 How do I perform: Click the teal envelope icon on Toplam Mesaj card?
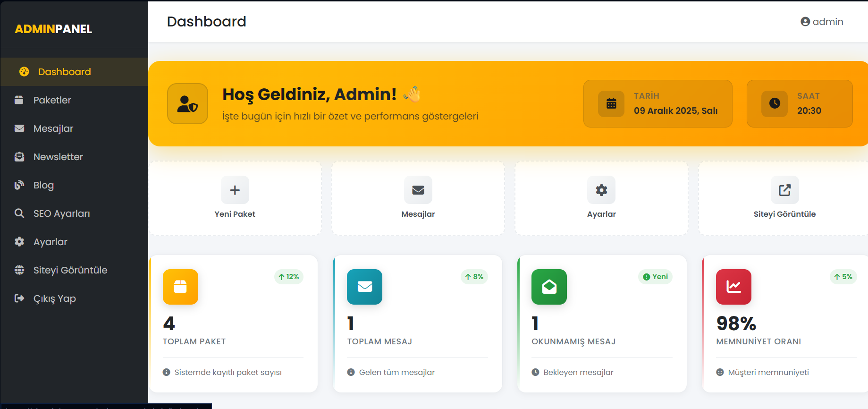(364, 287)
